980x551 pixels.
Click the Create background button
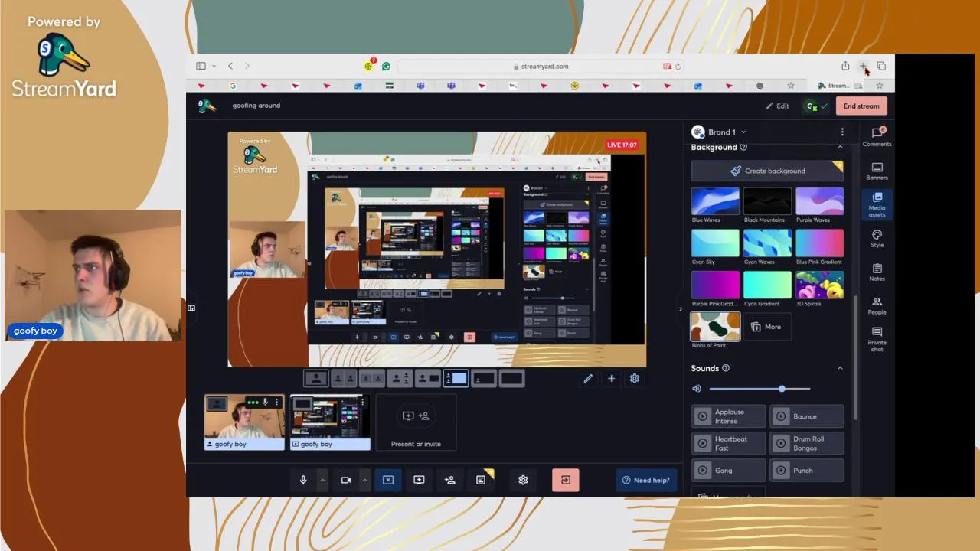tap(767, 171)
